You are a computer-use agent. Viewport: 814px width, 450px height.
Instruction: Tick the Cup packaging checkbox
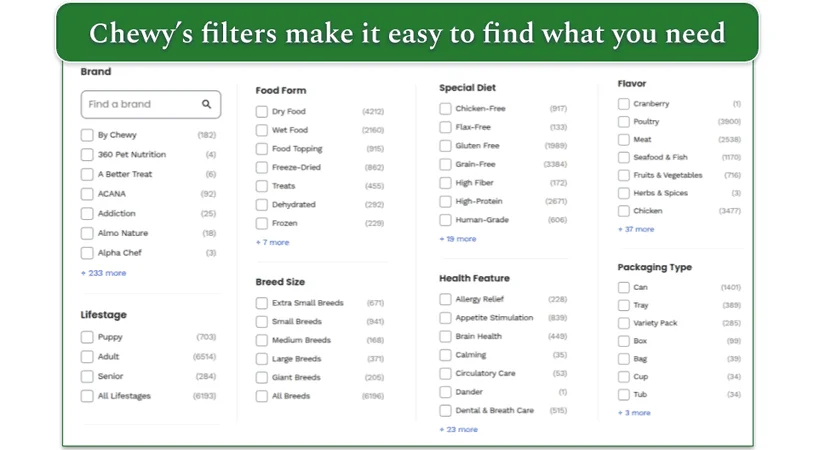click(x=623, y=377)
